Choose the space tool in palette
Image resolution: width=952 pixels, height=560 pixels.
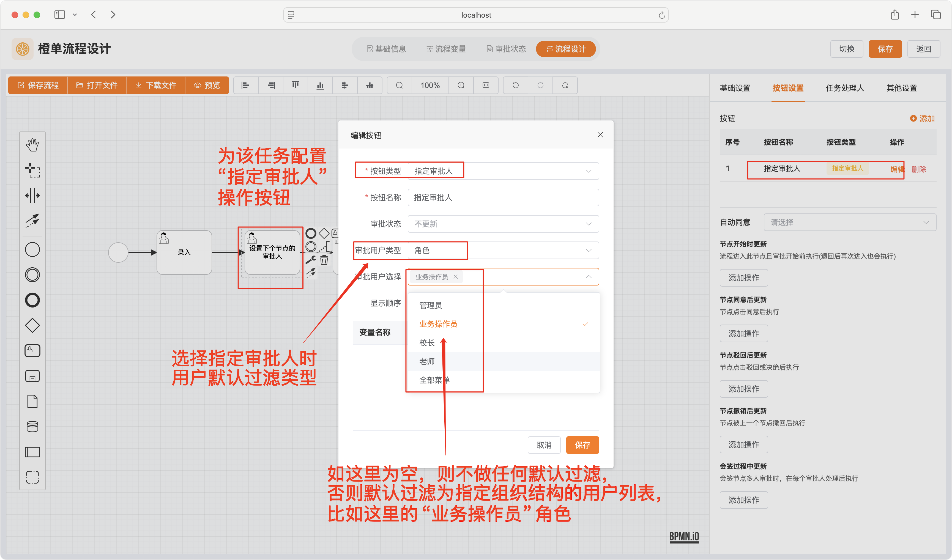coord(32,196)
